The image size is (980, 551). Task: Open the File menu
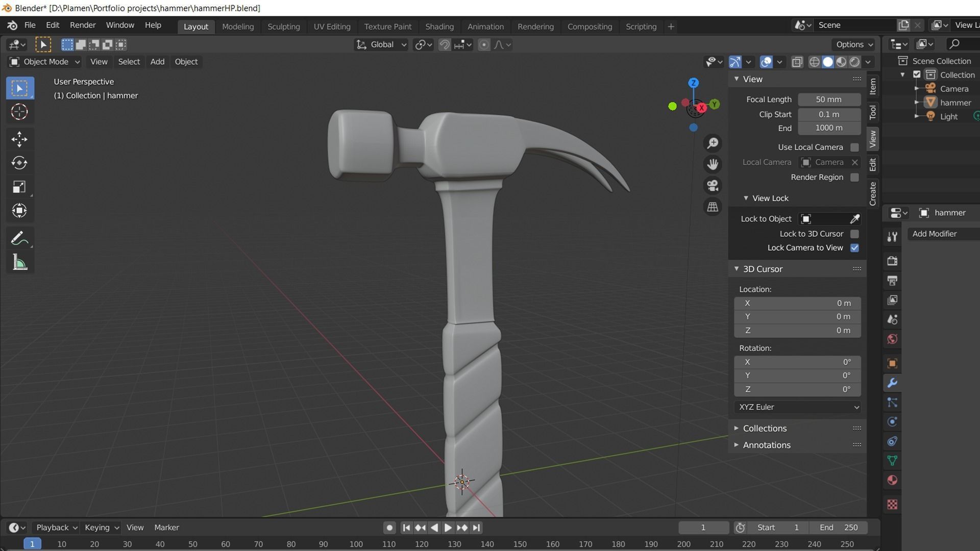pos(30,25)
